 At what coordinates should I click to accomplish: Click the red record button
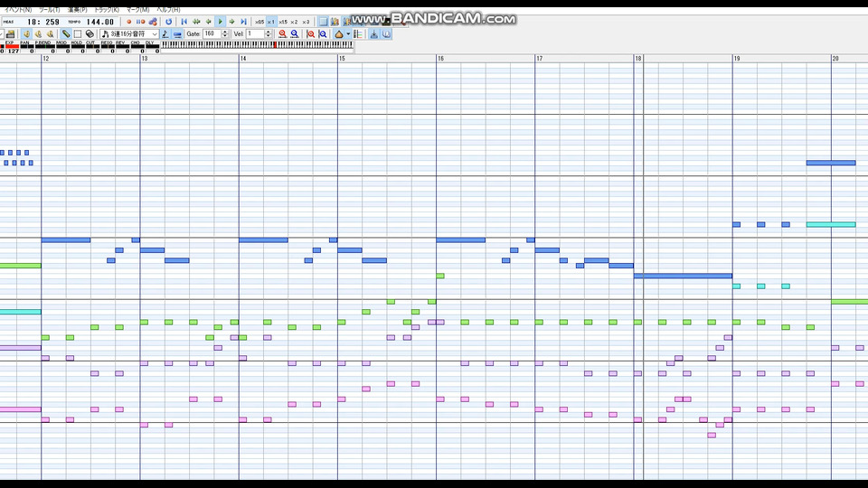click(x=129, y=22)
